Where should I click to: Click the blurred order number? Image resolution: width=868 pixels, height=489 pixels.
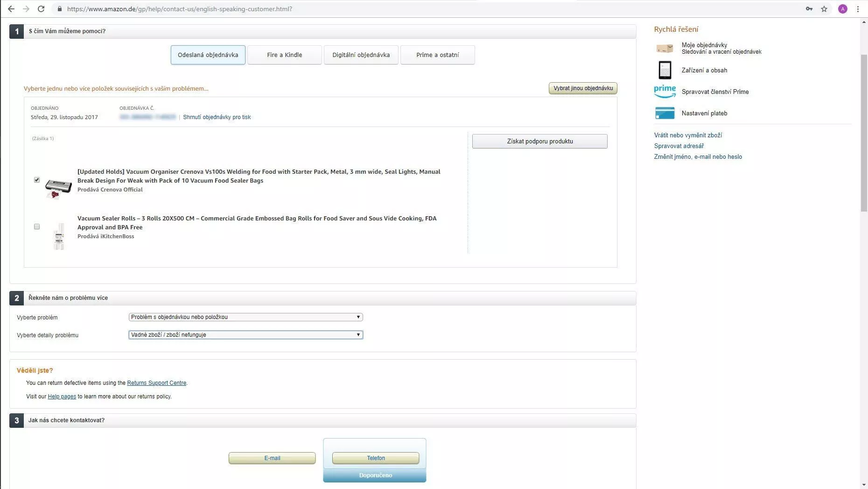pos(147,117)
